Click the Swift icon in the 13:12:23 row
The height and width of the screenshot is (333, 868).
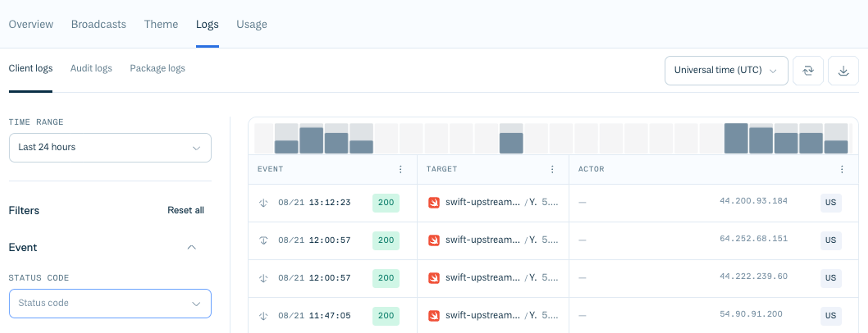click(434, 202)
